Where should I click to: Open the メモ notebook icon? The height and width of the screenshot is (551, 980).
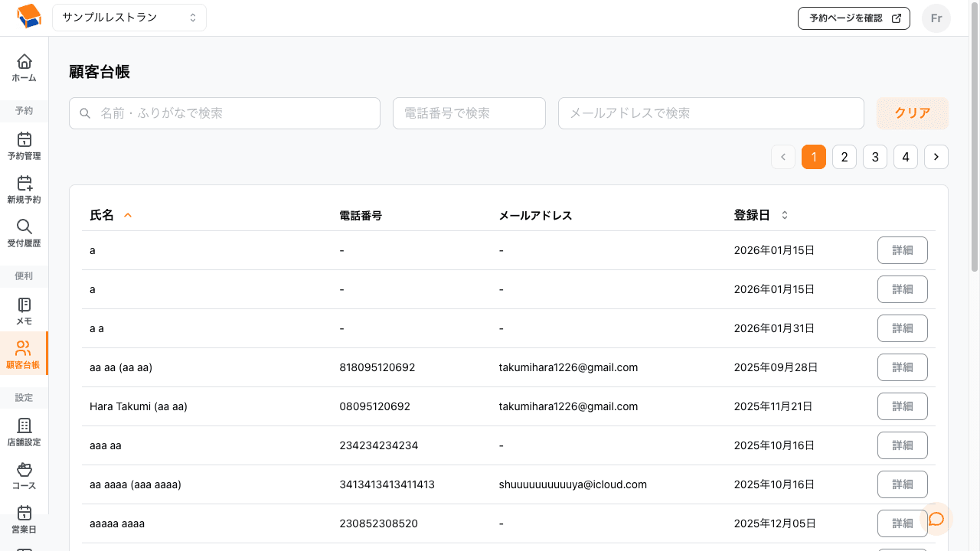[x=24, y=305]
